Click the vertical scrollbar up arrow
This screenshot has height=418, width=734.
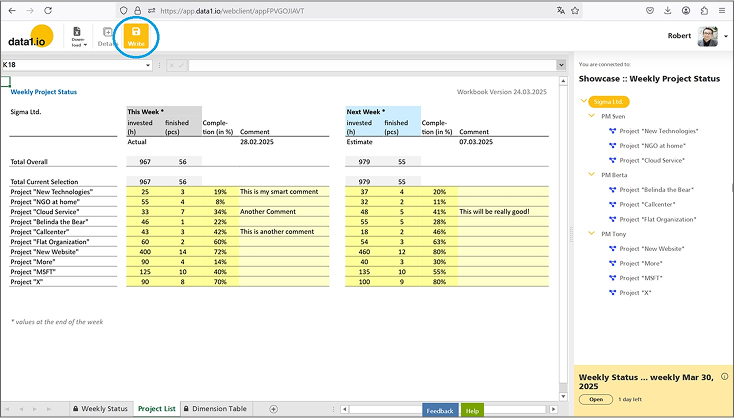(x=564, y=81)
